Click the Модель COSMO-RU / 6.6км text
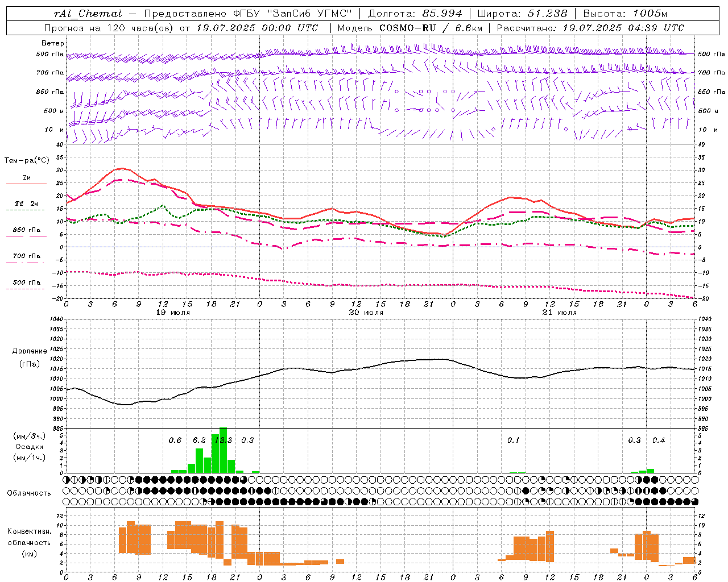Viewport: 728px width, 582px height. [410, 28]
